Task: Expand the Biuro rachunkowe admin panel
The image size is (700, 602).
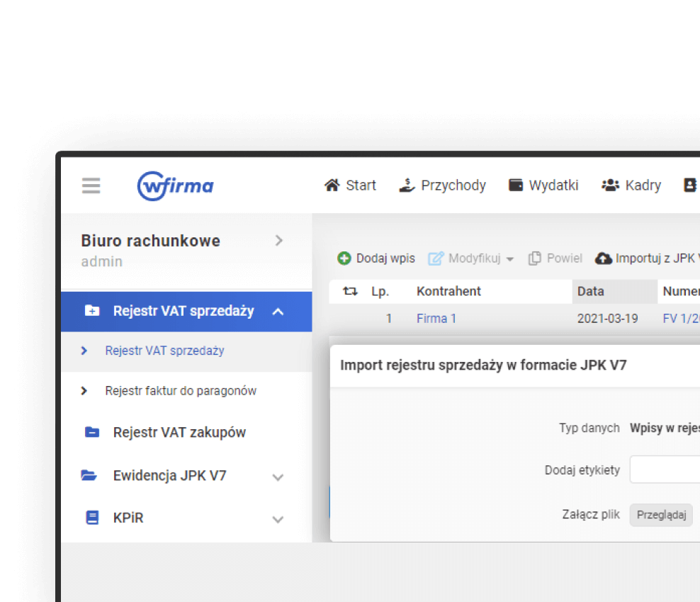Action: (x=279, y=240)
